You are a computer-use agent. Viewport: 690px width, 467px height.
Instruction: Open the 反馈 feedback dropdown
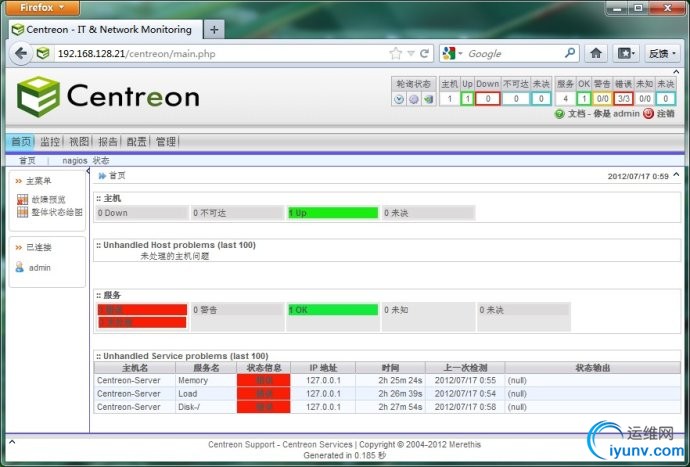coord(662,54)
